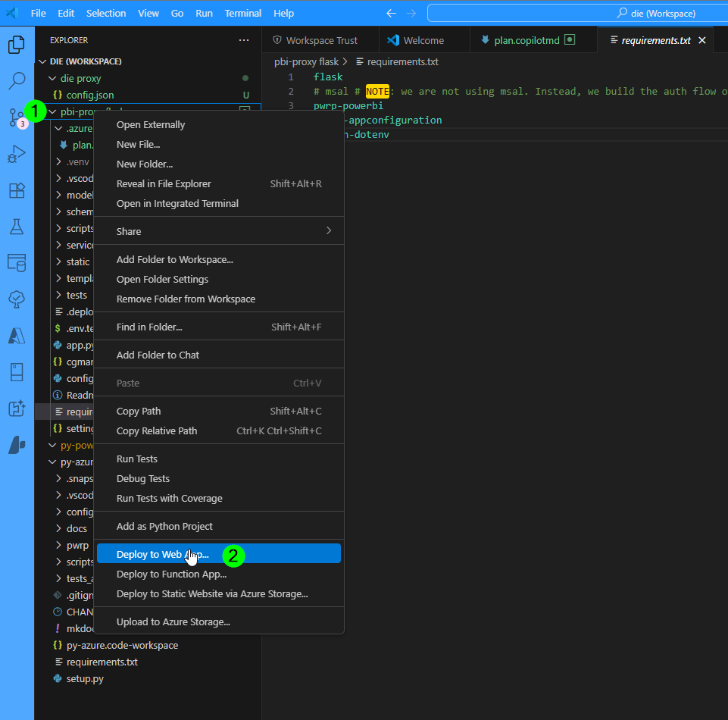
Task: Select Open Folder Settings
Action: click(219, 279)
